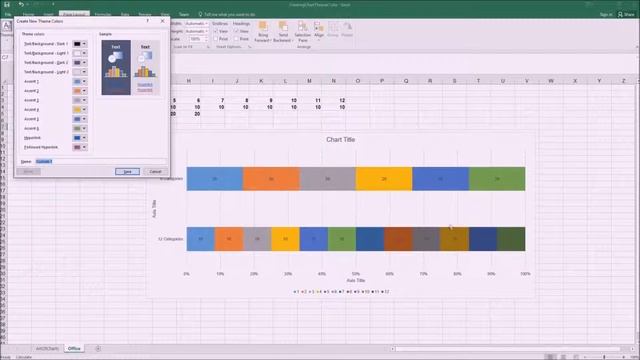Open Followed Hyperlink color dropdown arrow
Viewport: 640px width, 360px height.
tap(84, 147)
